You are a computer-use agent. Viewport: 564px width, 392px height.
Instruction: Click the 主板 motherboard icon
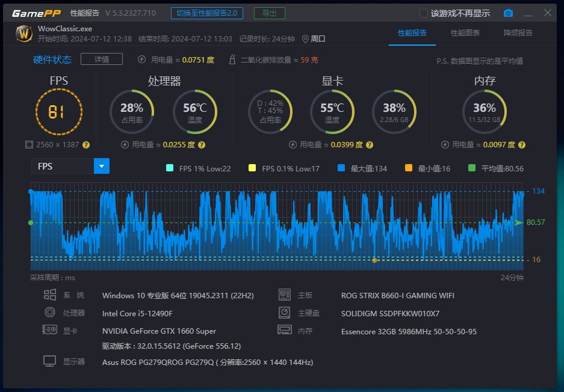tap(284, 295)
